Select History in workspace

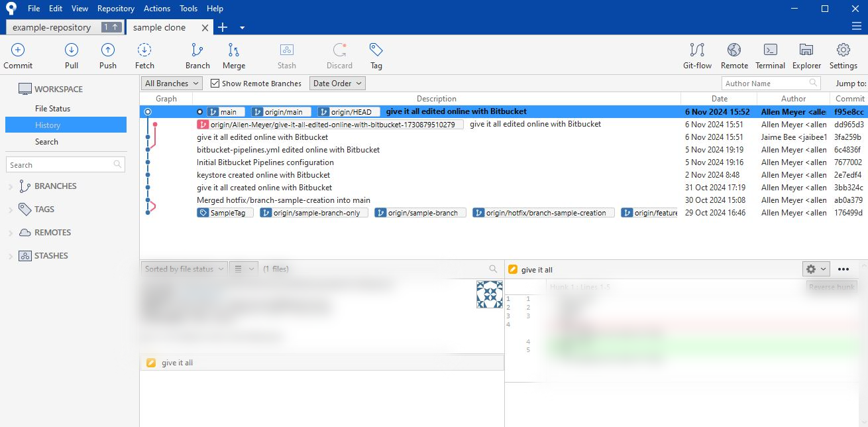click(66, 125)
